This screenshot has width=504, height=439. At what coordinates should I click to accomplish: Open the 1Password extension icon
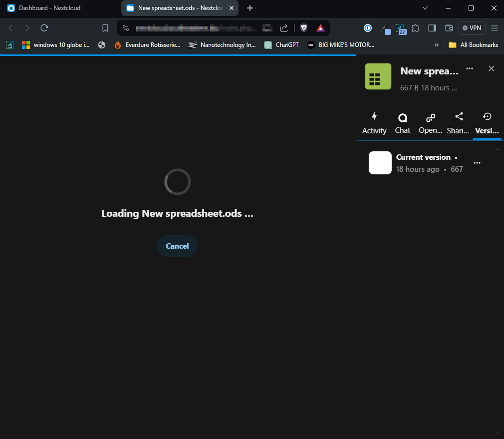coord(368,28)
